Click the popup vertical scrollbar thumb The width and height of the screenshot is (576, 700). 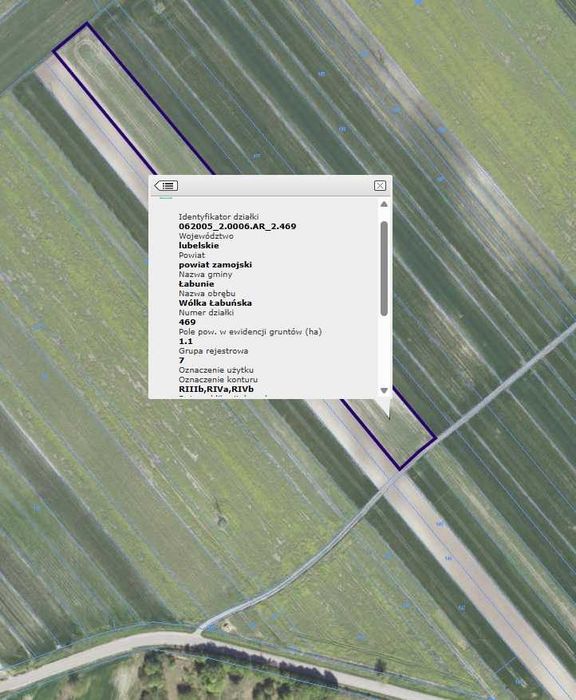click(x=384, y=268)
